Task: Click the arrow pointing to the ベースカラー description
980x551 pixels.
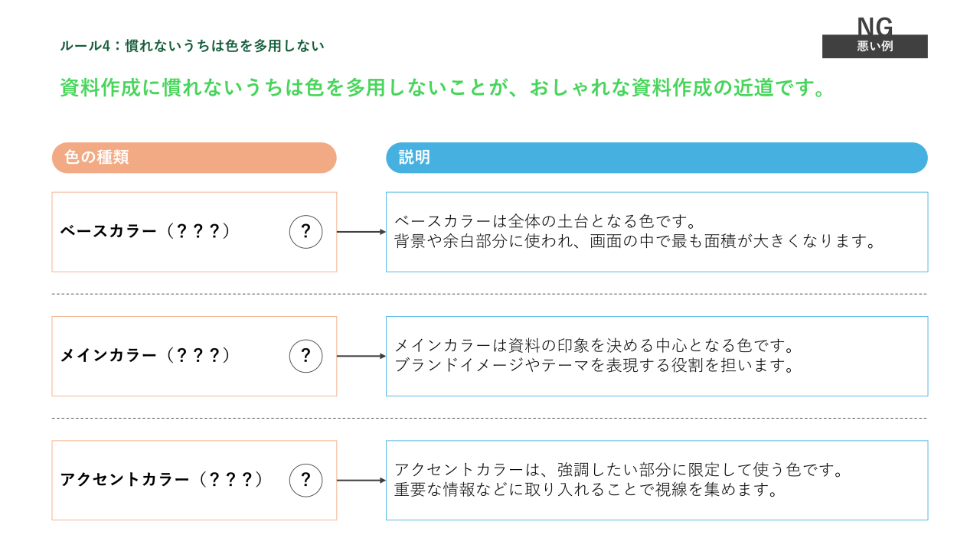Action: point(361,232)
